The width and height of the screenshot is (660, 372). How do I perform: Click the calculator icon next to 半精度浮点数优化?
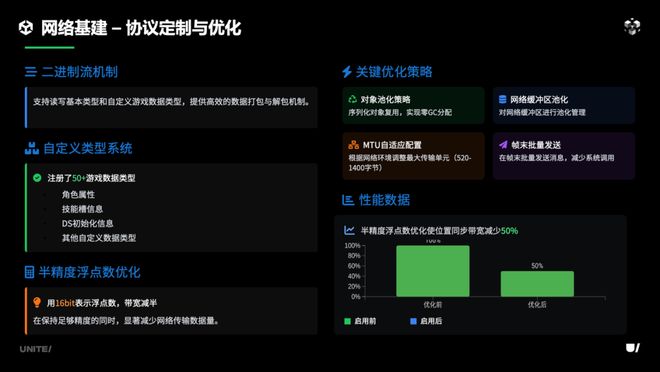click(29, 272)
